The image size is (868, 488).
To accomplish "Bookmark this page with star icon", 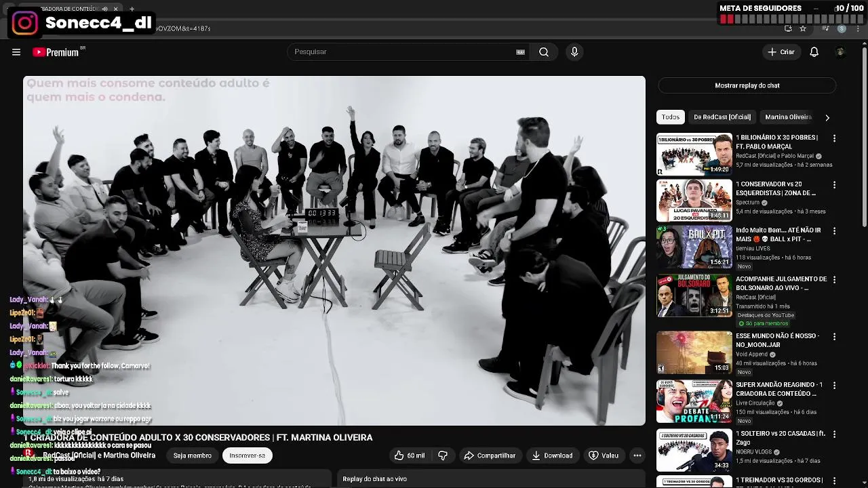I will coord(803,28).
